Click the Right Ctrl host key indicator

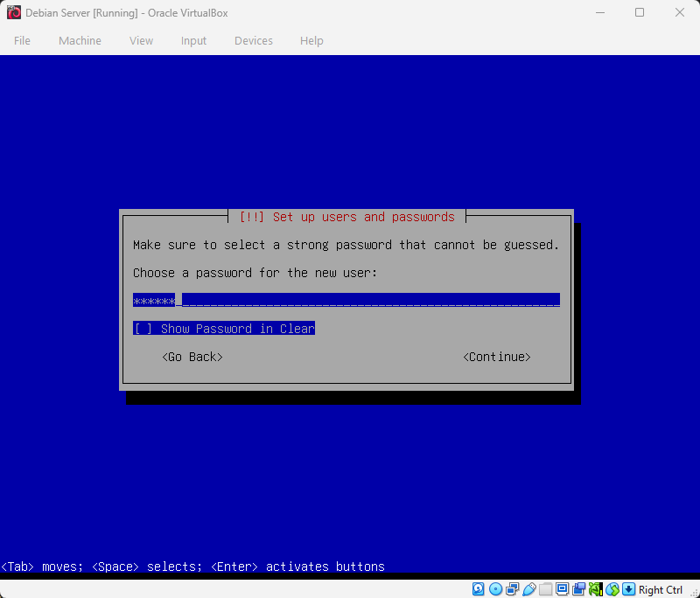pos(661,589)
